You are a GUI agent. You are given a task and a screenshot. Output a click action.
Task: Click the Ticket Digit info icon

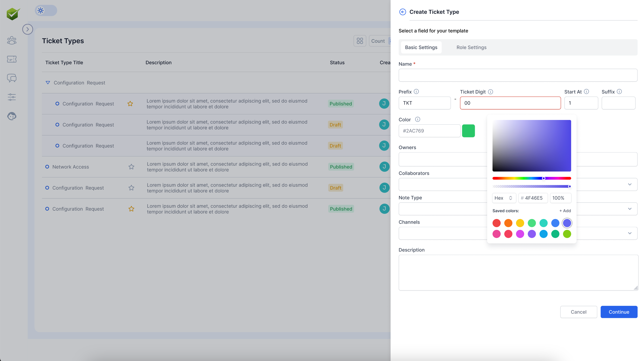491,92
